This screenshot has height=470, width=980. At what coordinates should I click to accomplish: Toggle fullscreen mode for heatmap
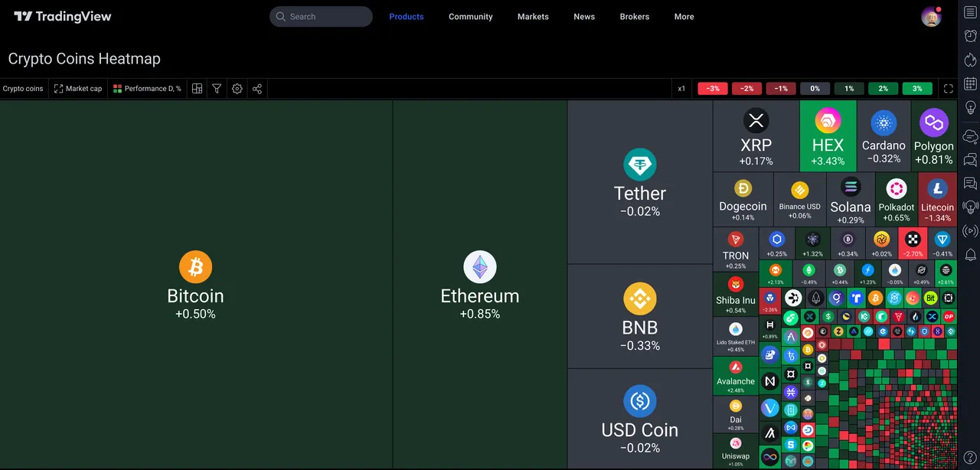tap(949, 89)
